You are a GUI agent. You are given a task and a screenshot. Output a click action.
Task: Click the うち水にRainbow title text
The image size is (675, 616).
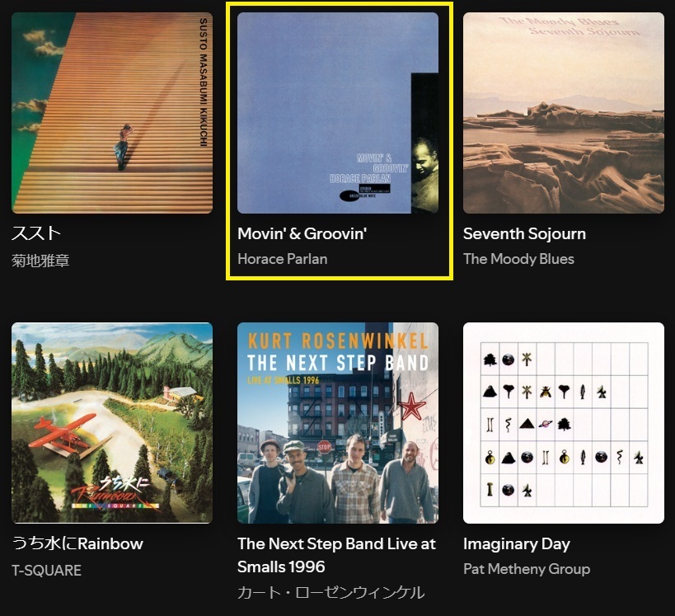coord(77,543)
